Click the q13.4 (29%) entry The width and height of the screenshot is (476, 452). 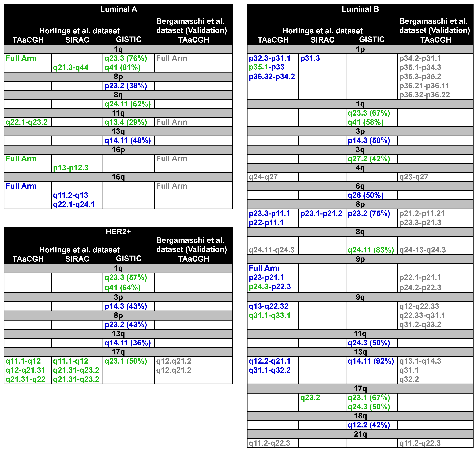click(126, 122)
